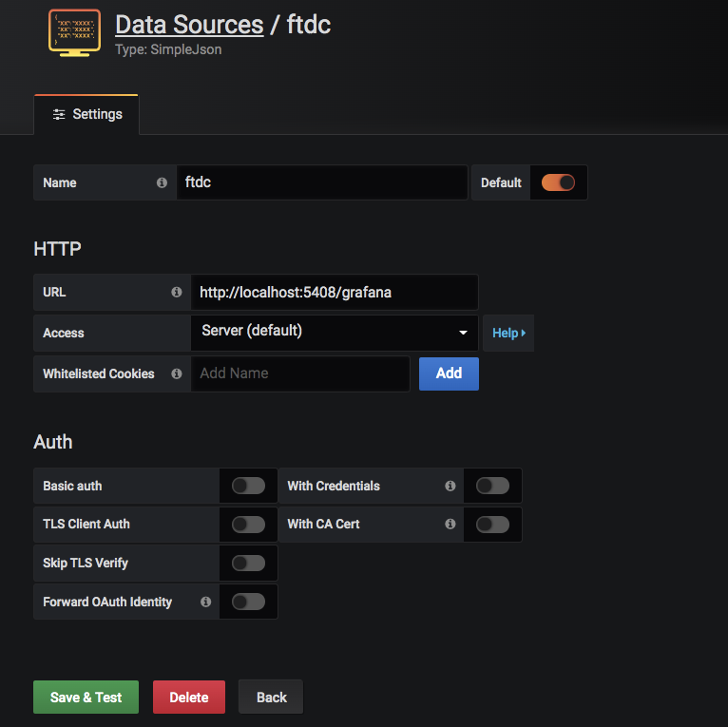Turn on Skip TLS Verify

pyautogui.click(x=248, y=564)
